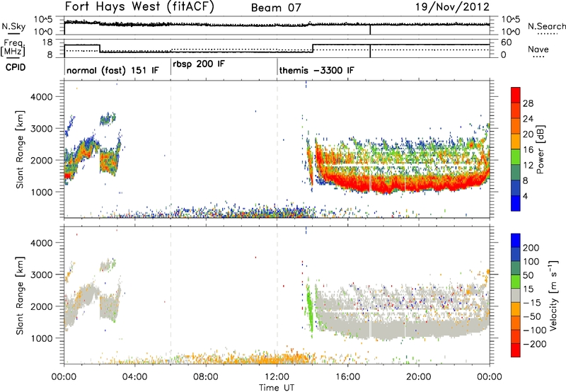Click 'rbsp 200 IF' text
This screenshot has height=392, width=566.
pos(199,64)
